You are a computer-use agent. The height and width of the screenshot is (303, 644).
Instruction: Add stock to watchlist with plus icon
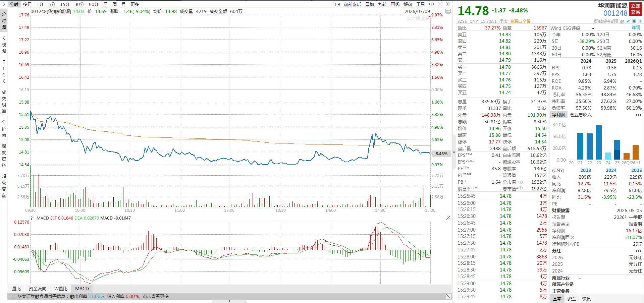point(640,21)
